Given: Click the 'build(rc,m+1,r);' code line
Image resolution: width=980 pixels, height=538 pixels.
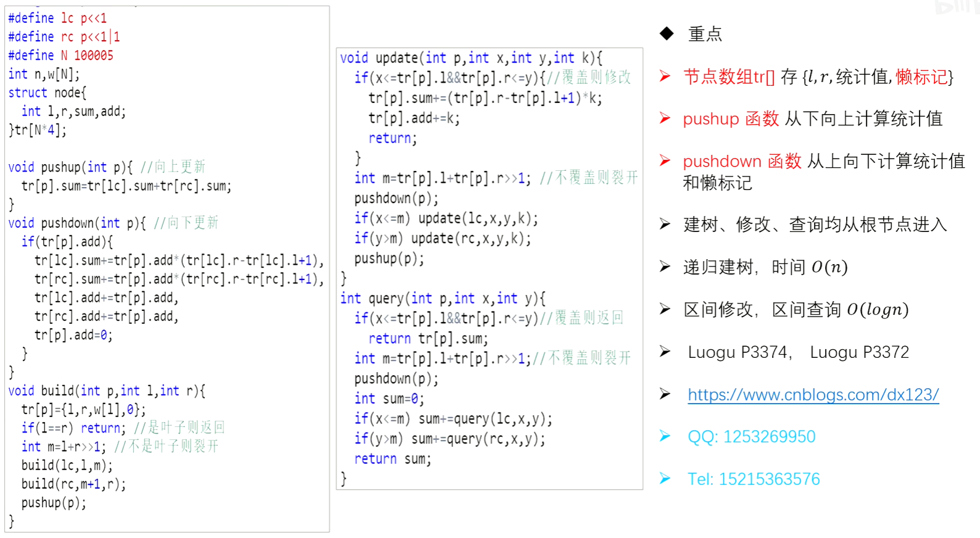Looking at the screenshot, I should 73,484.
